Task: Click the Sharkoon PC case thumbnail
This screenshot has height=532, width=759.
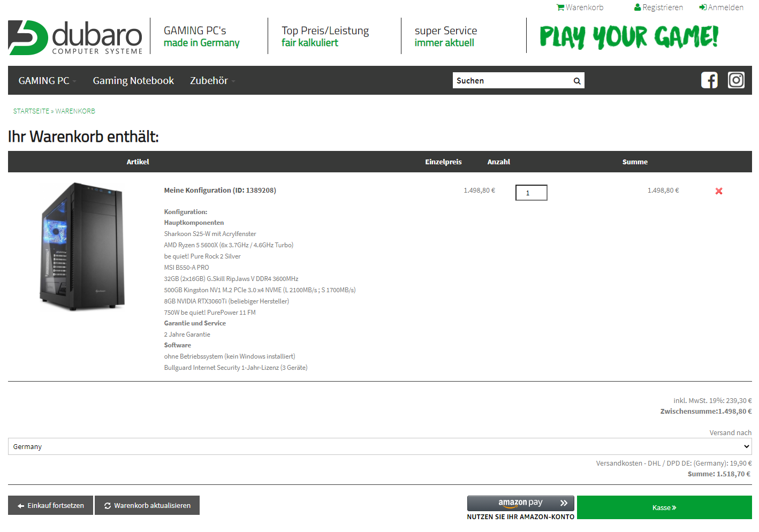Action: 82,247
